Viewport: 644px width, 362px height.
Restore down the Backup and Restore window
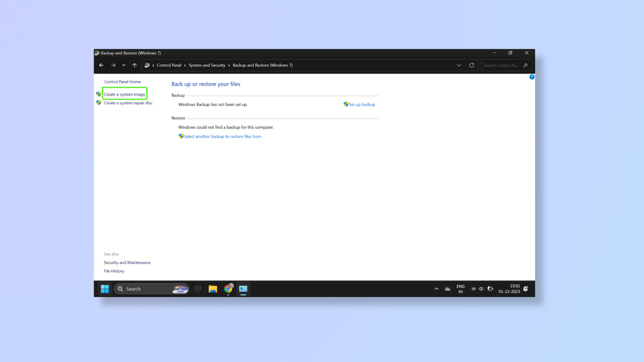click(510, 53)
